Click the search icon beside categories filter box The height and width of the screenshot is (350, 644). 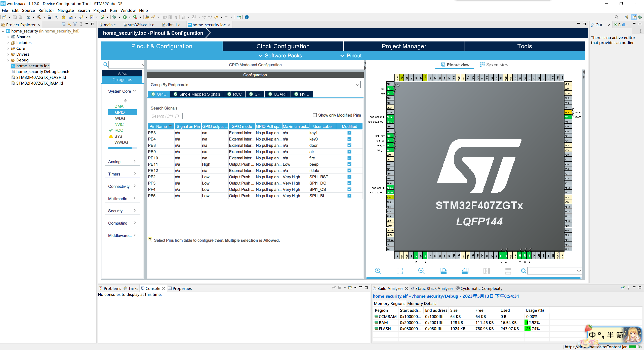(x=105, y=65)
